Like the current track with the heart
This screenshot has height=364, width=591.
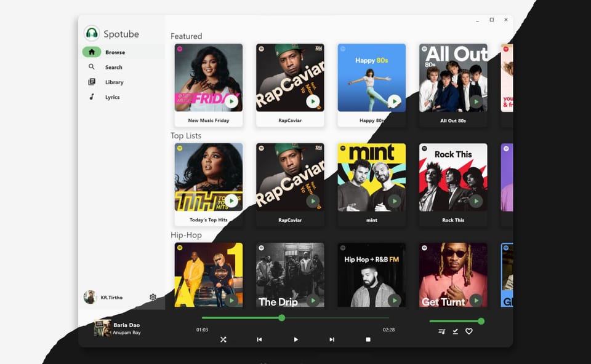click(x=469, y=331)
